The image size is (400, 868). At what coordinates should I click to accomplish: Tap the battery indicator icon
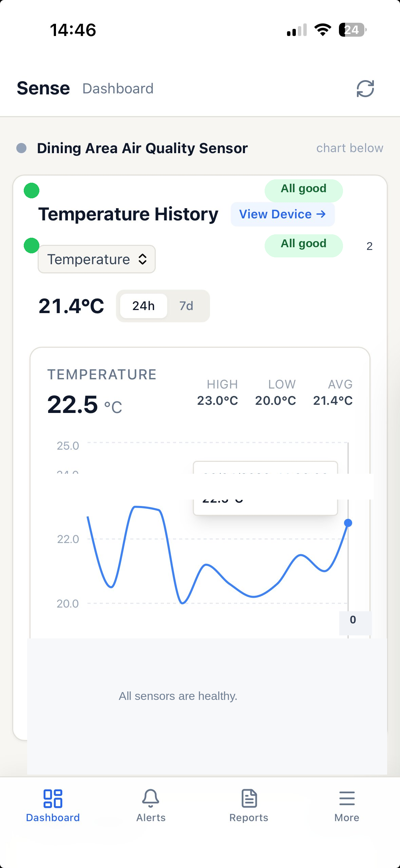(353, 30)
